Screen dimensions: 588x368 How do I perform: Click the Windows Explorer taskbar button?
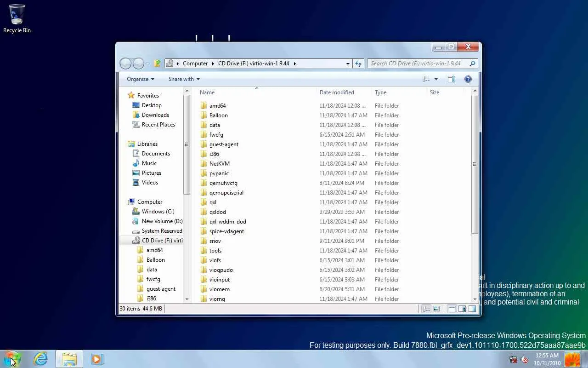click(x=69, y=359)
